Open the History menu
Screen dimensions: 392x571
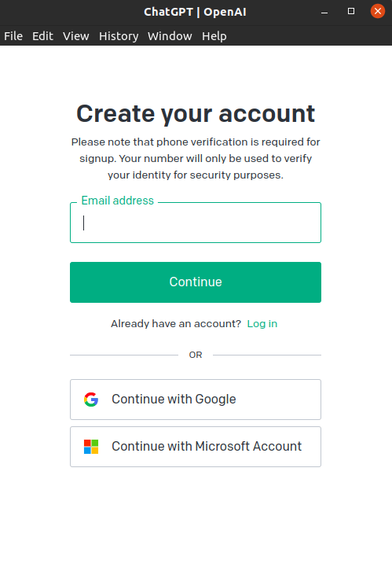pos(119,36)
